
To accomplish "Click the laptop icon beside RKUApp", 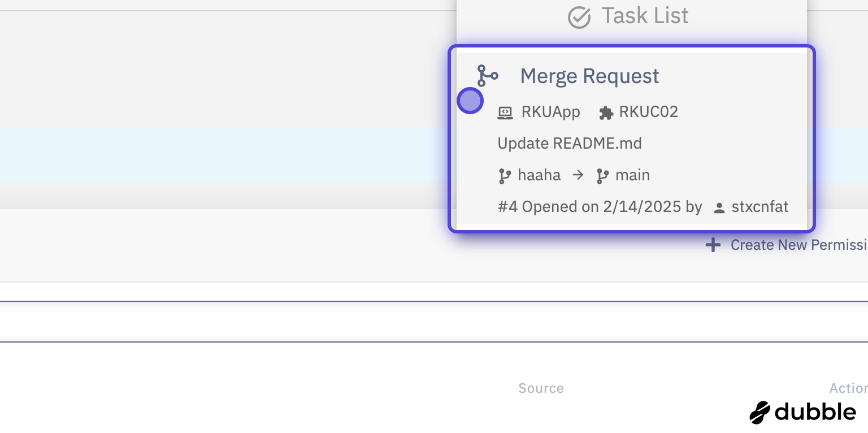I will point(505,112).
